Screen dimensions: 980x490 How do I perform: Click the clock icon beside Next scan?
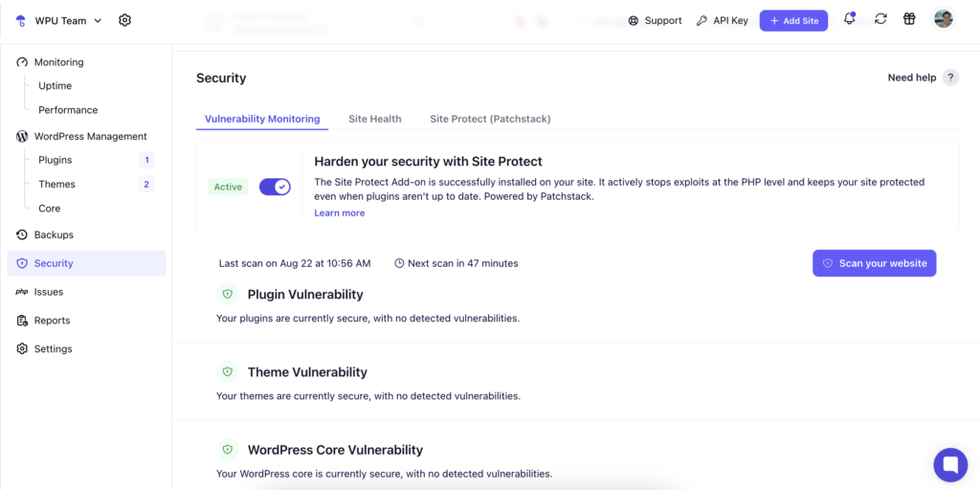399,263
